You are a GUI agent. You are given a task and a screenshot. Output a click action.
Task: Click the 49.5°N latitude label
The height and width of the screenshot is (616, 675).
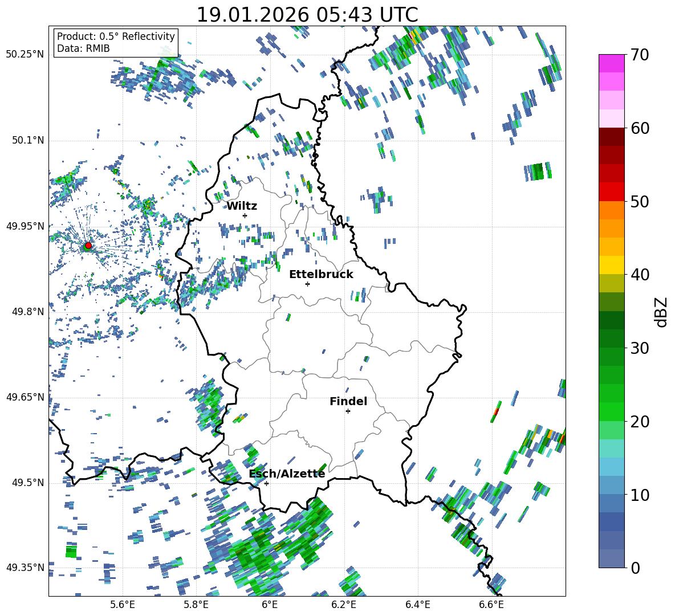(x=28, y=483)
